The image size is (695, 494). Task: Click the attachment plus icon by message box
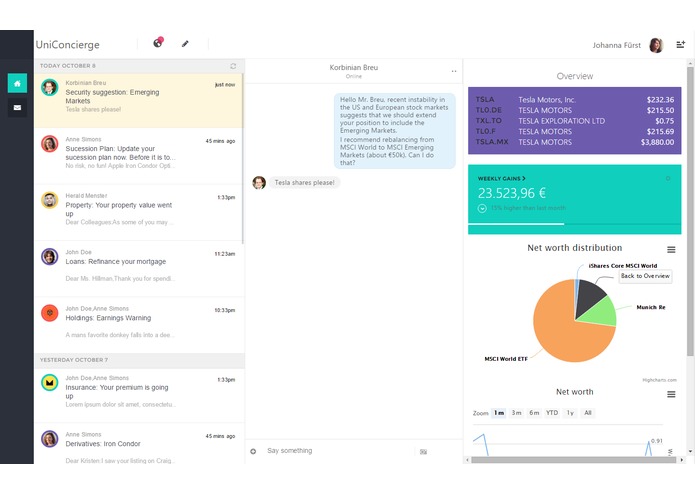pos(253,451)
